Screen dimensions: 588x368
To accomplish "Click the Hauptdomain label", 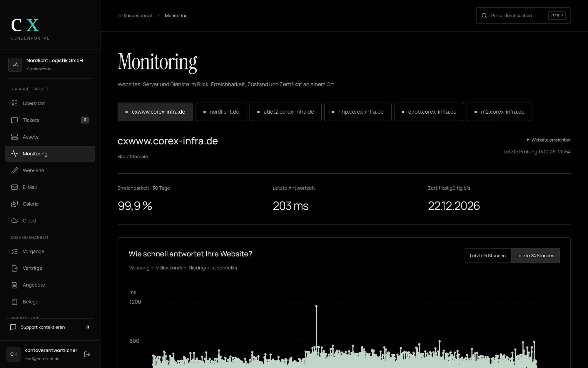I will [133, 157].
